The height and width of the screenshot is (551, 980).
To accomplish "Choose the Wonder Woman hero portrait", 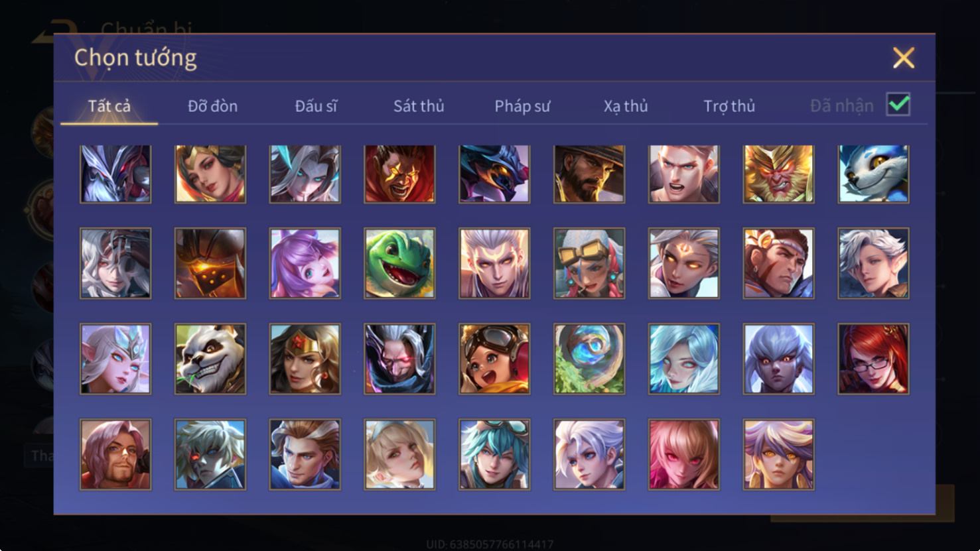I will (x=305, y=359).
